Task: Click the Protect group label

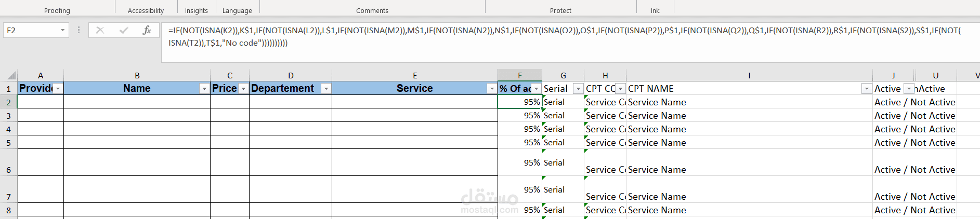Action: 560,10
